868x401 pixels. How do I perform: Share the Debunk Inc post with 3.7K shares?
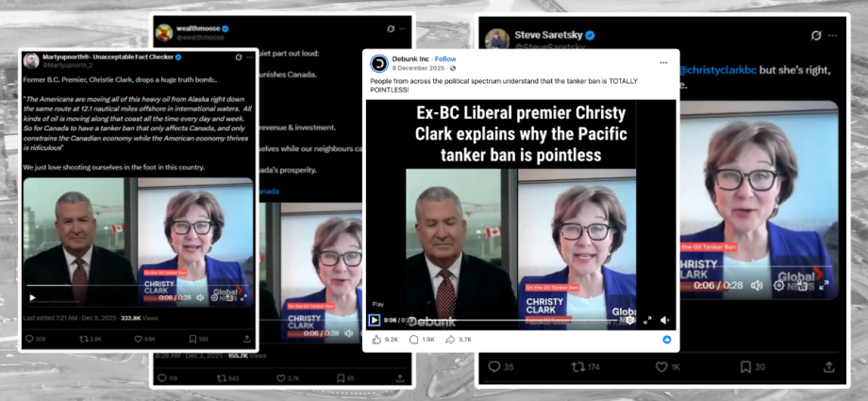459,340
